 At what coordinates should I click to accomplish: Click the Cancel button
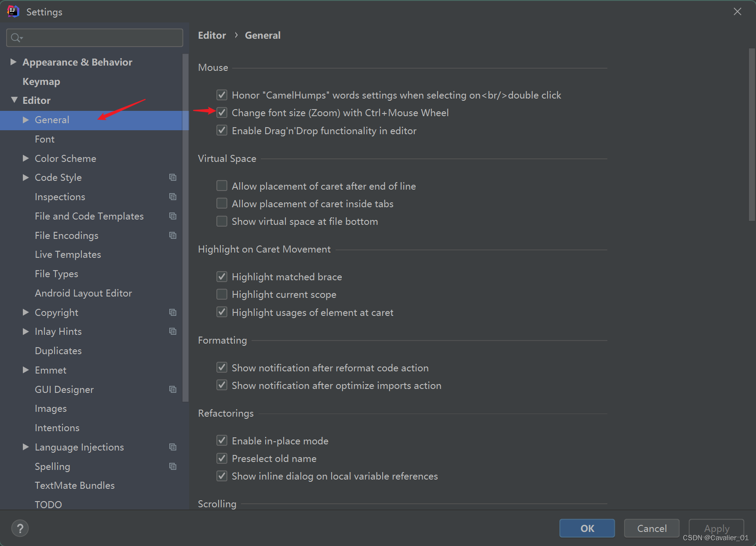click(x=652, y=528)
